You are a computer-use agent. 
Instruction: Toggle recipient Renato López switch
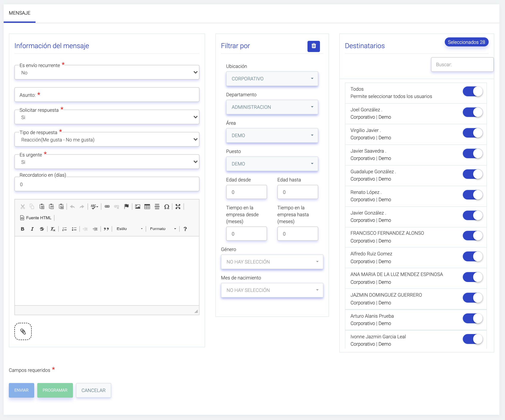473,195
